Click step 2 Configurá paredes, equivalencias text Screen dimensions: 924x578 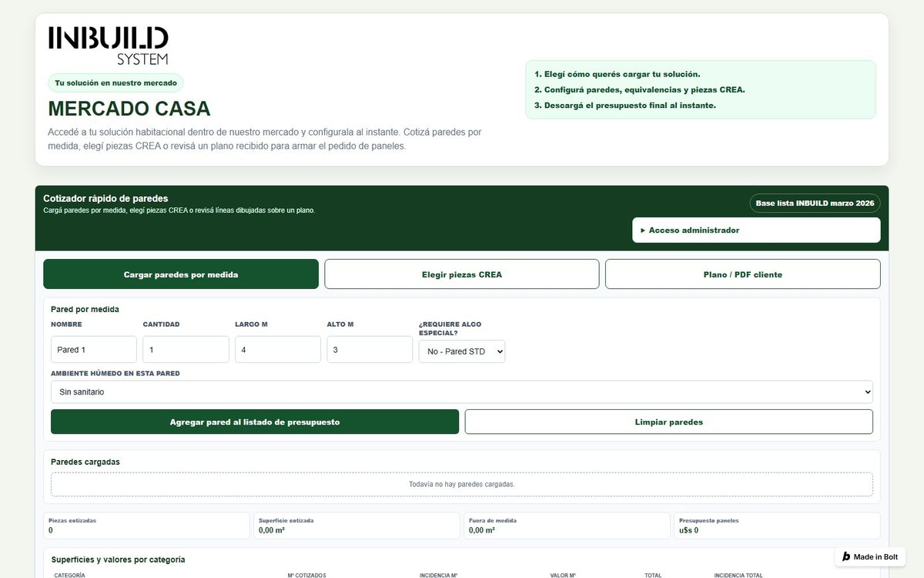click(x=640, y=89)
